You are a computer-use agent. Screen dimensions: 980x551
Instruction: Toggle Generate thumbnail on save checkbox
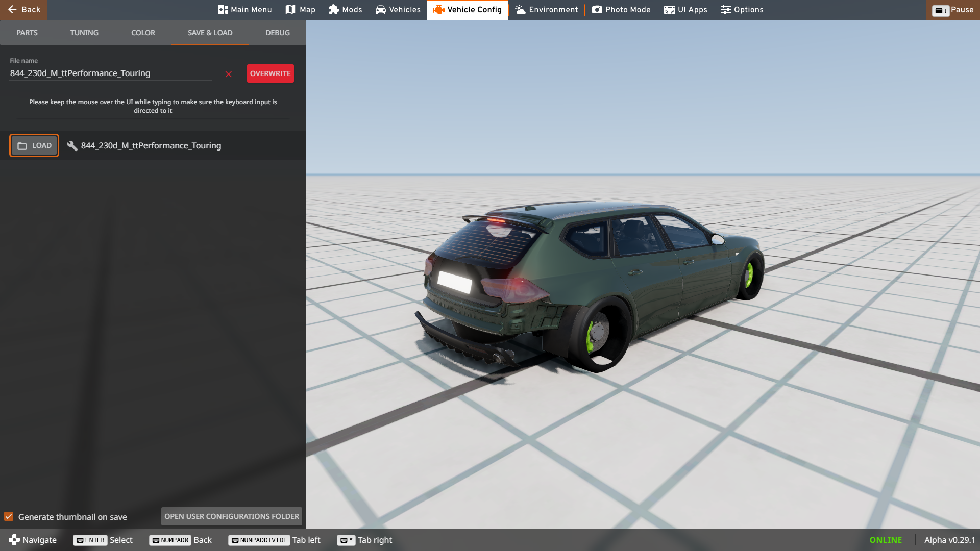(x=9, y=516)
